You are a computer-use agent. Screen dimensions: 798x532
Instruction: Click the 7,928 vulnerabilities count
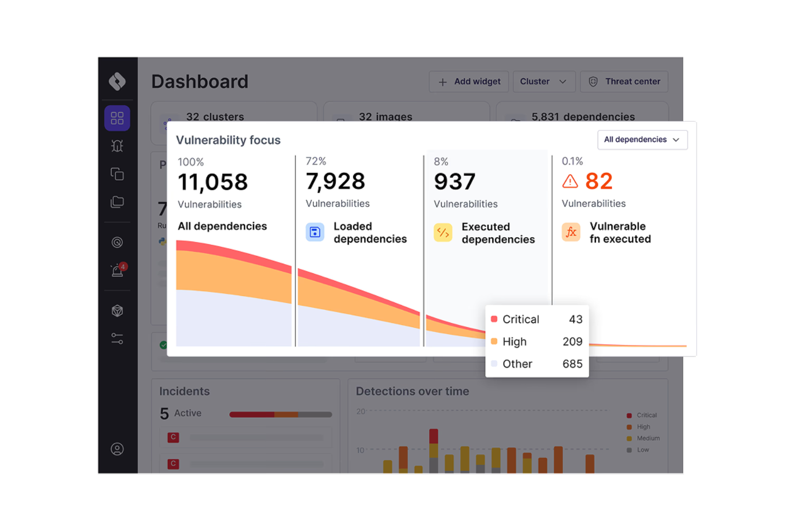pos(335,182)
